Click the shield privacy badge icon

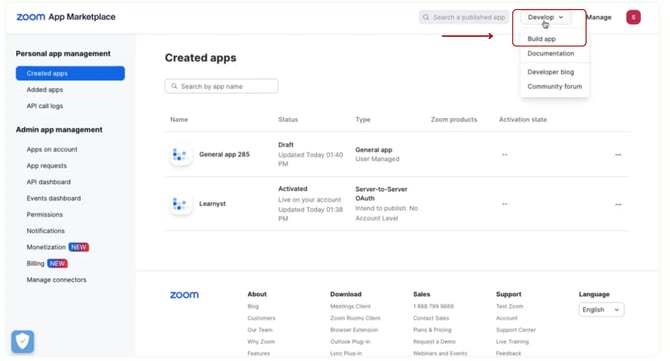click(x=23, y=341)
